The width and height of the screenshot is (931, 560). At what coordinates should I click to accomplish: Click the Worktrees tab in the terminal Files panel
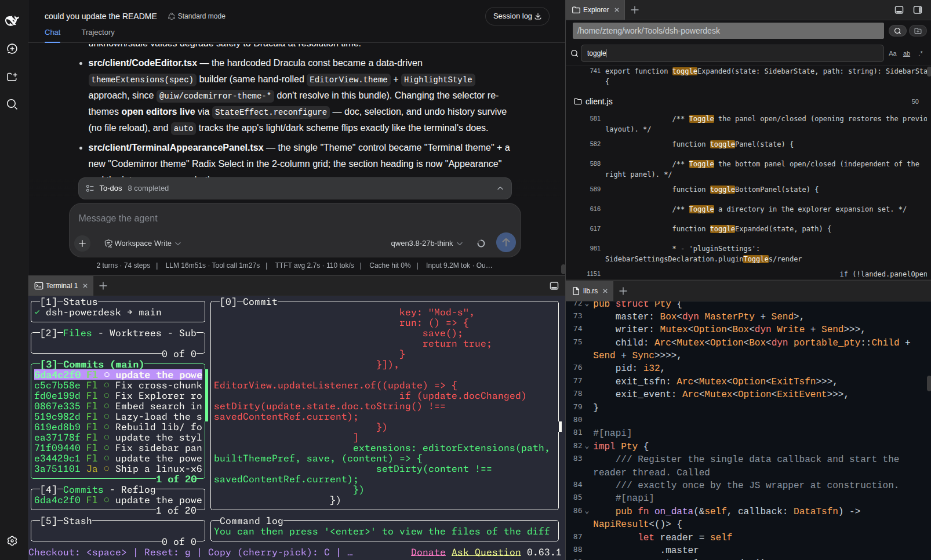tap(135, 333)
